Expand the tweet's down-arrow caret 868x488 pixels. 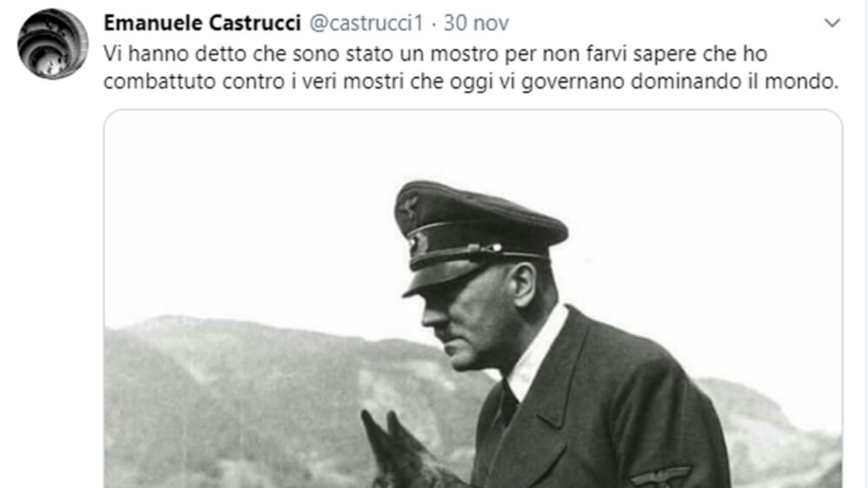(x=832, y=23)
